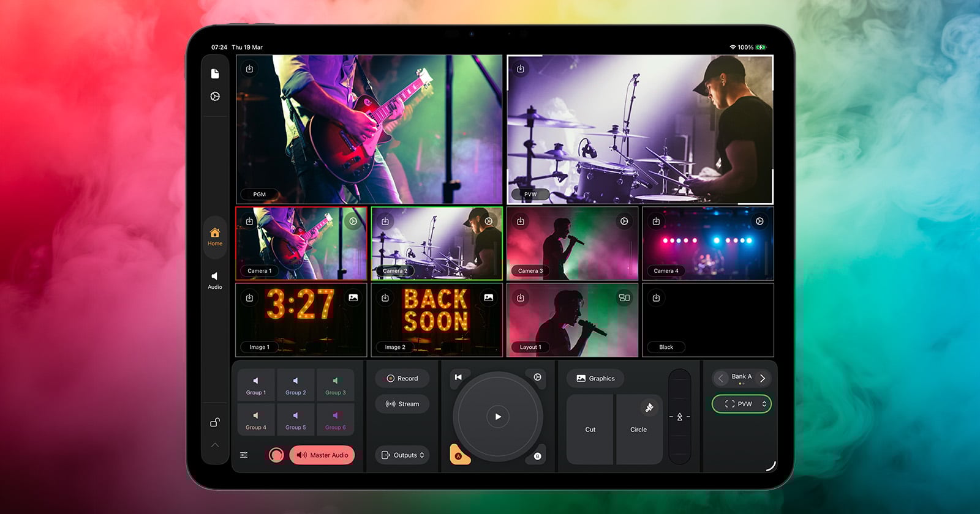Click the vertical transition T-bar slider
980x514 pixels.
(679, 417)
